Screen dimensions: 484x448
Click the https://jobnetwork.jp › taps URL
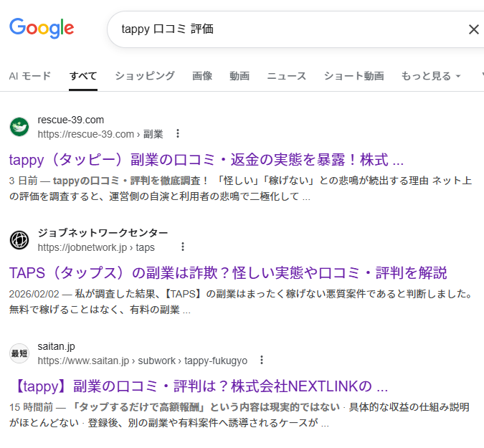[96, 247]
